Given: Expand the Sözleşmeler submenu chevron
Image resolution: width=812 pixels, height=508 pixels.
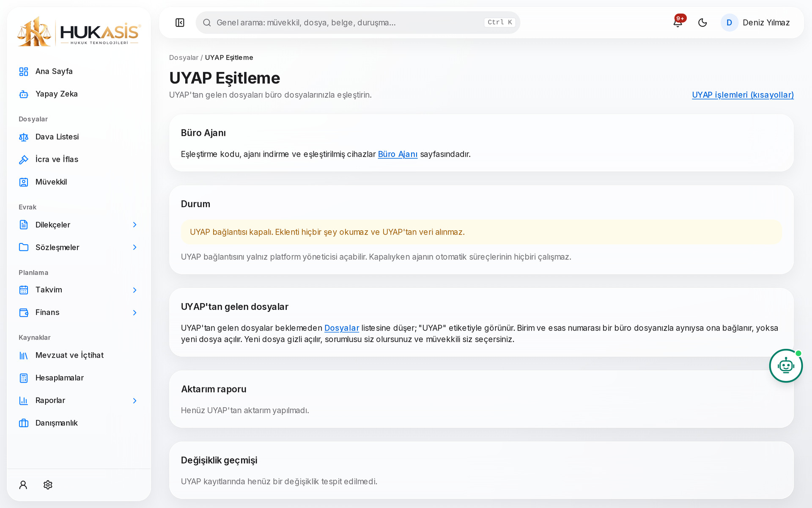Looking at the screenshot, I should [134, 247].
